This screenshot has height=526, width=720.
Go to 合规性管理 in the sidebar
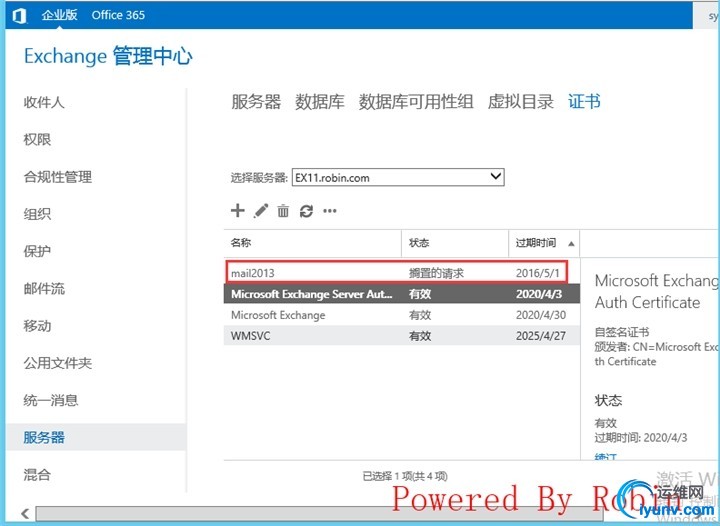[x=58, y=177]
